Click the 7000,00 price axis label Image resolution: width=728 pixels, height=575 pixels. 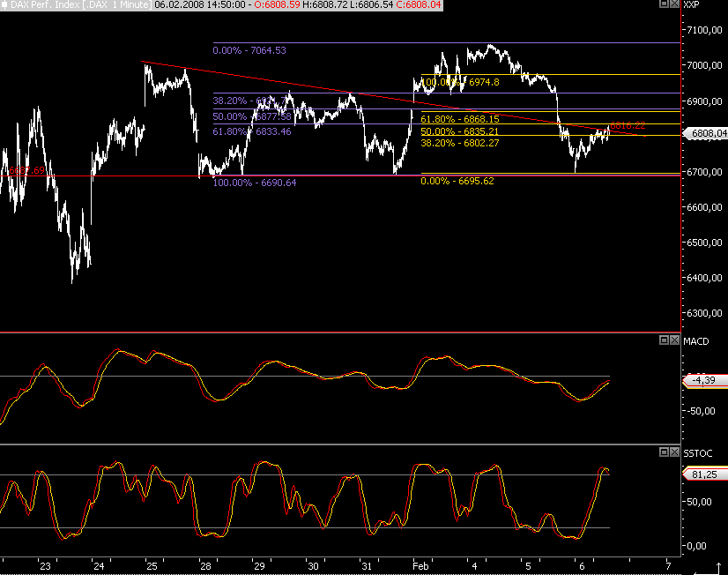click(705, 65)
